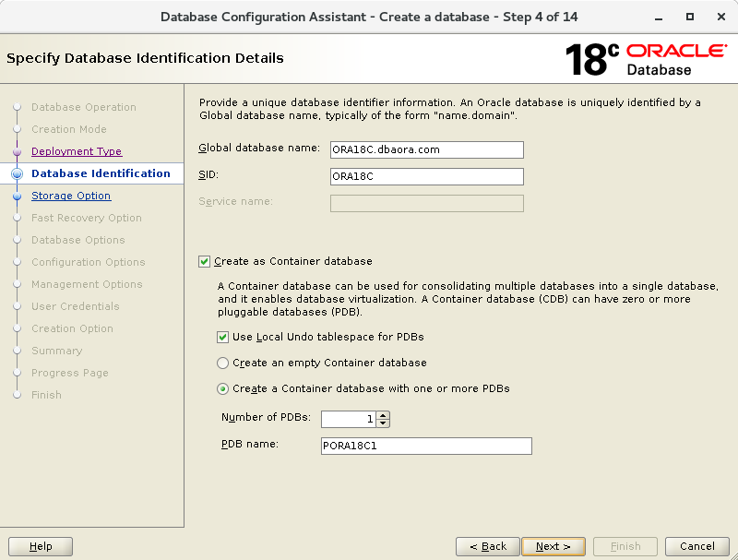
Task: Click the disabled Service name field
Action: (427, 203)
